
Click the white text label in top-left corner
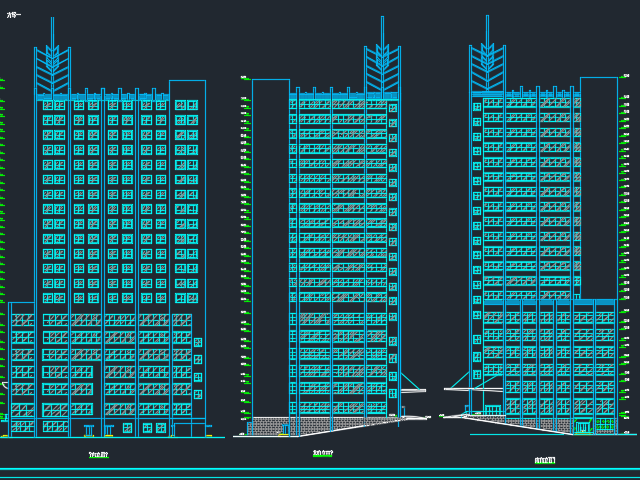point(13,16)
